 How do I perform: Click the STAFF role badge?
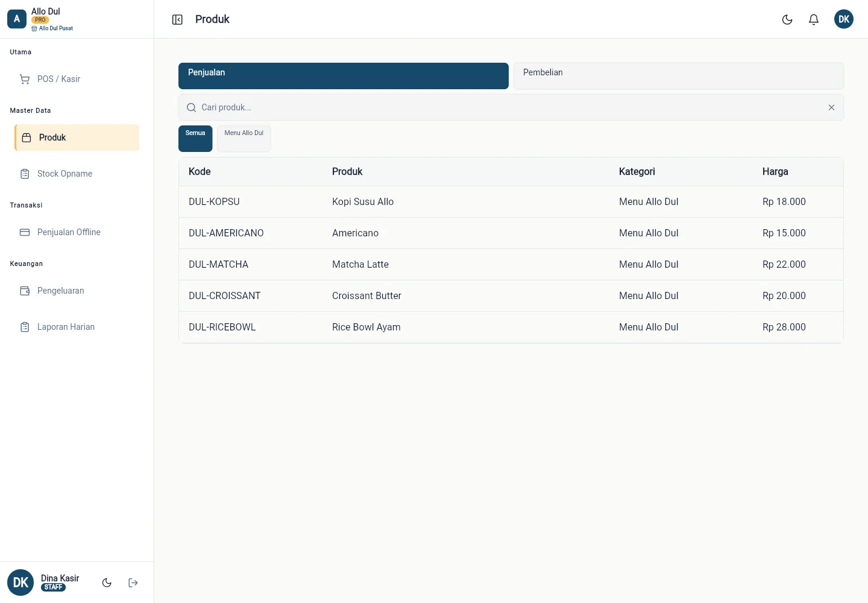click(53, 587)
